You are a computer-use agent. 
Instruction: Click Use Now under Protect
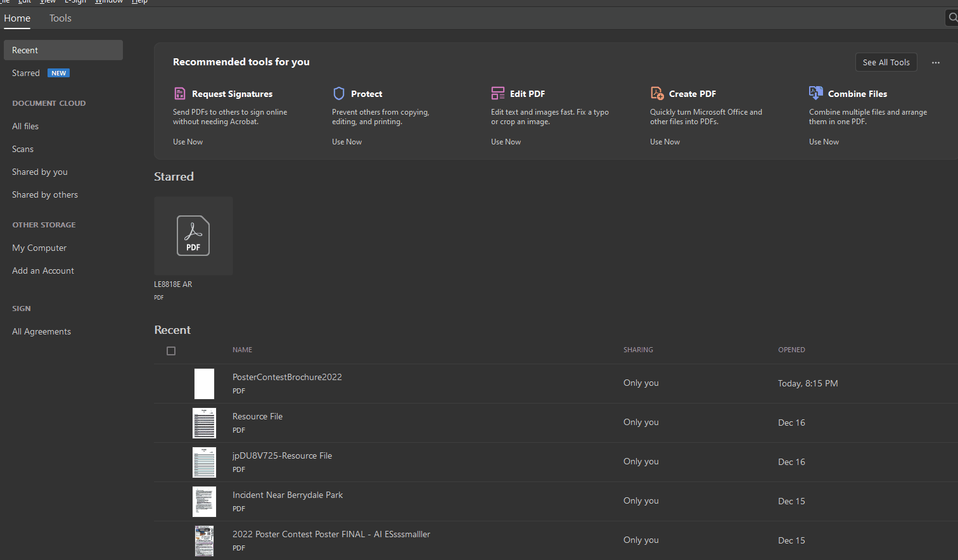347,141
